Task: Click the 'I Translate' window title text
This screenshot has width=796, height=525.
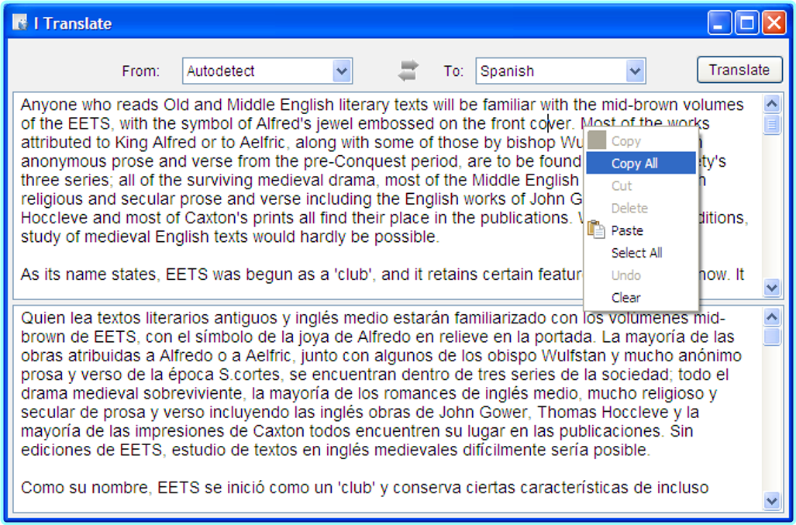Action: [73, 23]
